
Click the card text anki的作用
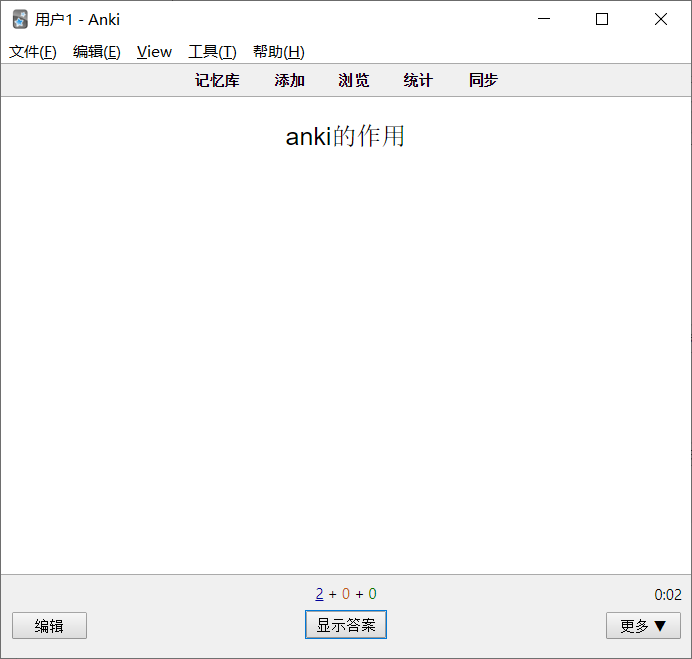tap(345, 136)
